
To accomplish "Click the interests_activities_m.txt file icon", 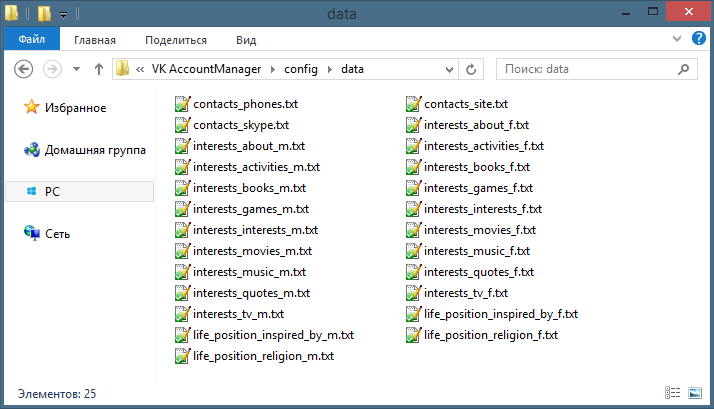I will tap(182, 167).
